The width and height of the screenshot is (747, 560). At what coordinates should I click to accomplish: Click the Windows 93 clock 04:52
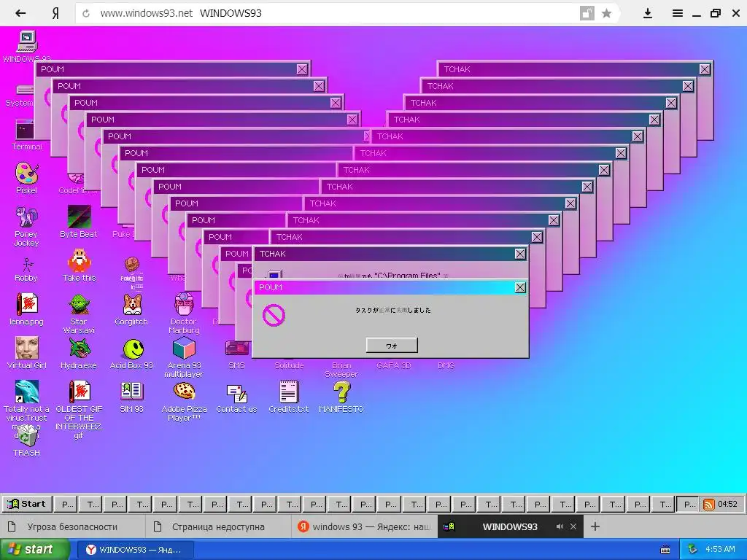click(x=727, y=504)
